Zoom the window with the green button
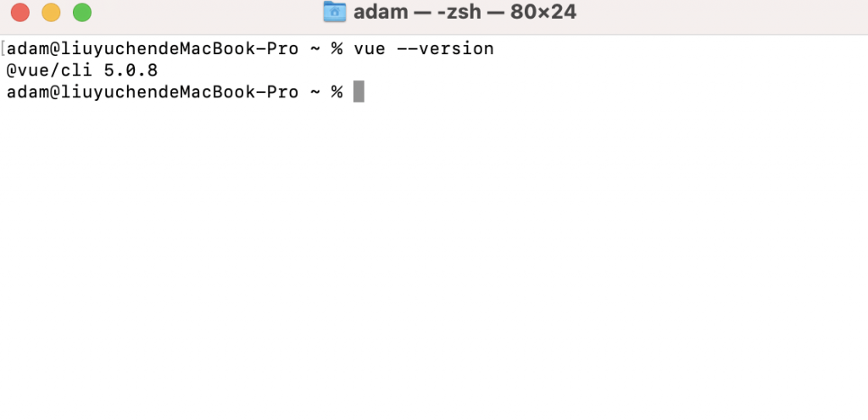The image size is (868, 420). click(82, 12)
